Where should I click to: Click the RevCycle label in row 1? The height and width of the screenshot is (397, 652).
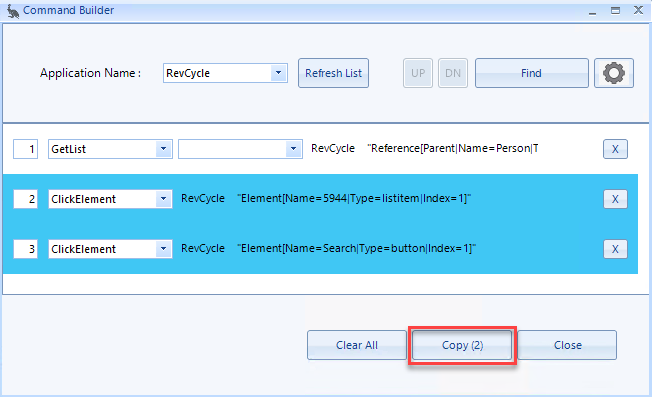333,148
